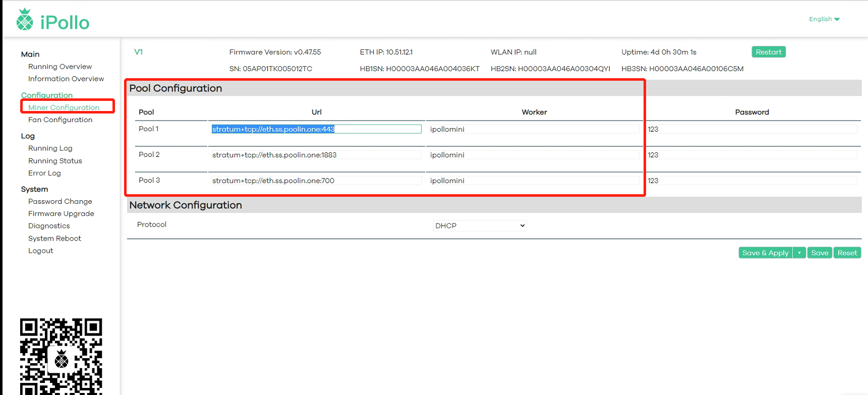Click the Save & Apply button
The image size is (868, 395).
tap(765, 253)
